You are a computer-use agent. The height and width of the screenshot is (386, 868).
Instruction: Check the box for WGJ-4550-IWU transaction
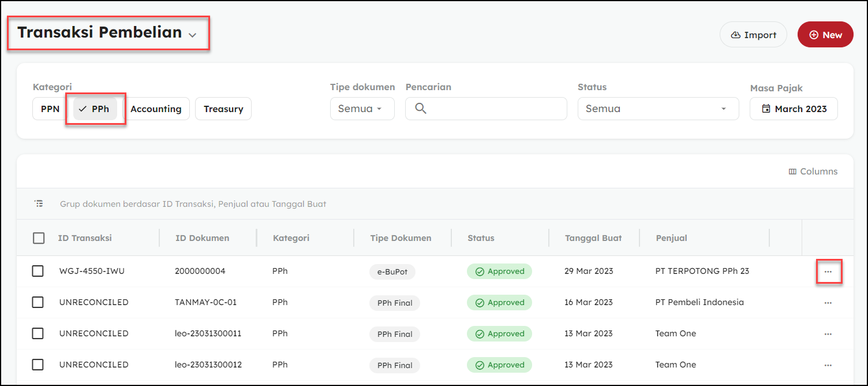(x=38, y=271)
